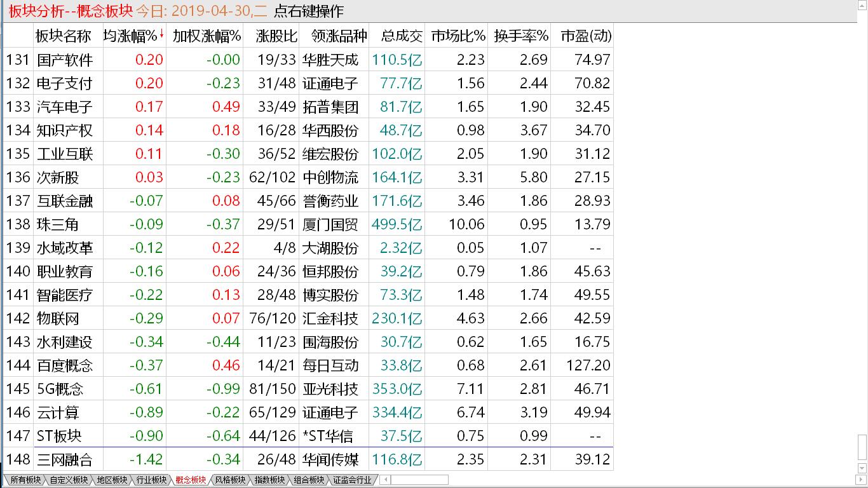Image resolution: width=868 pixels, height=488 pixels.
Task: Click leading stock *ST华信
Action: pos(328,436)
